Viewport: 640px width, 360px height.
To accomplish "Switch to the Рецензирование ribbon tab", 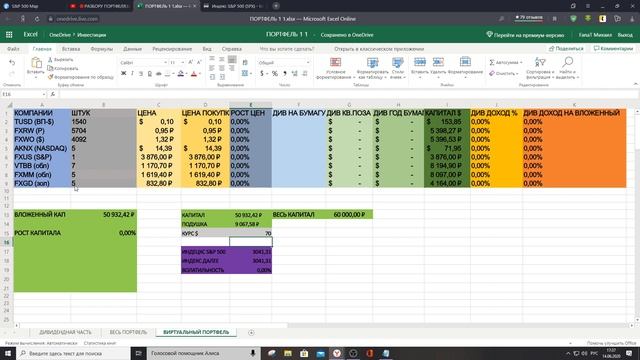I will [x=172, y=49].
